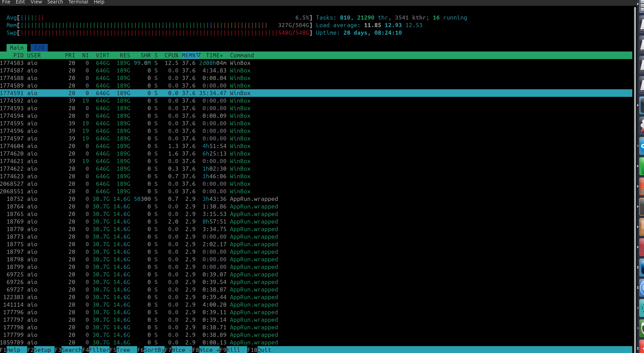Click the Command column header

tap(242, 55)
